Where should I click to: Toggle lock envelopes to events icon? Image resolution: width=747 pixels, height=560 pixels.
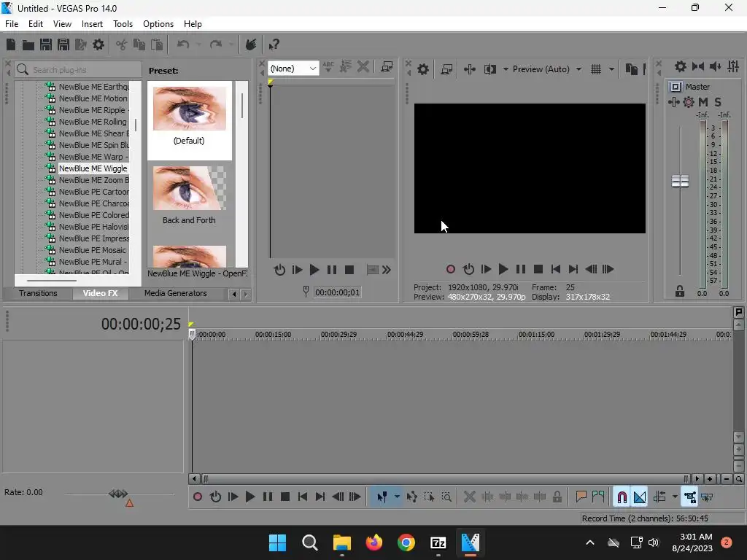pos(690,497)
